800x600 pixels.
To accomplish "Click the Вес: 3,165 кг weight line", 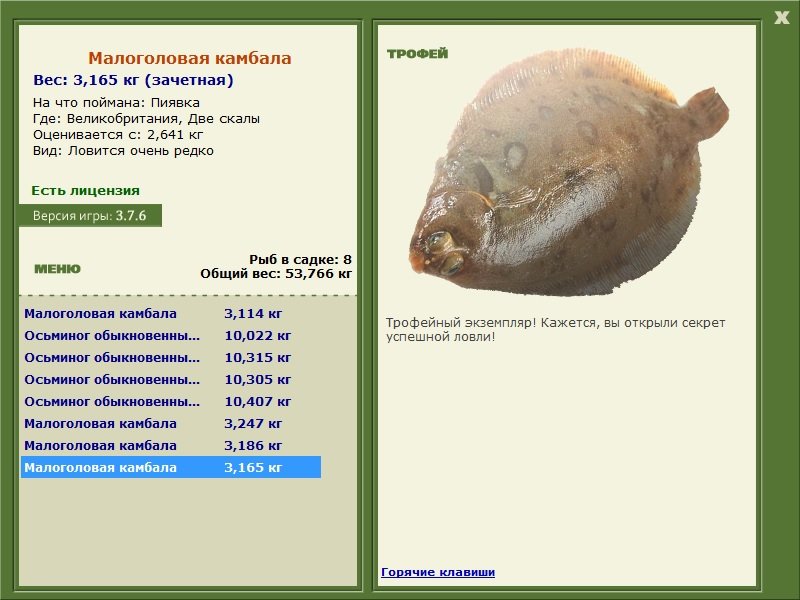I will pyautogui.click(x=133, y=80).
